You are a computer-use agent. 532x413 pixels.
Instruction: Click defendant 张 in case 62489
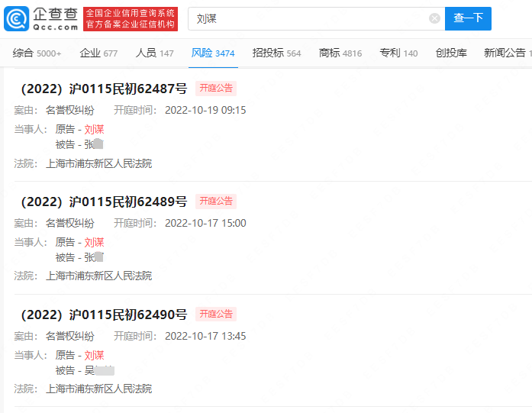coord(94,257)
